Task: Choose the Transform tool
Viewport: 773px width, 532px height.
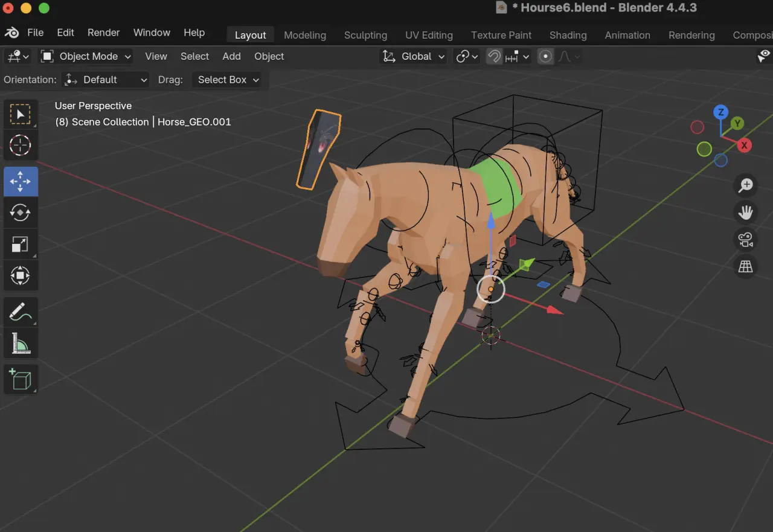Action: (x=21, y=276)
